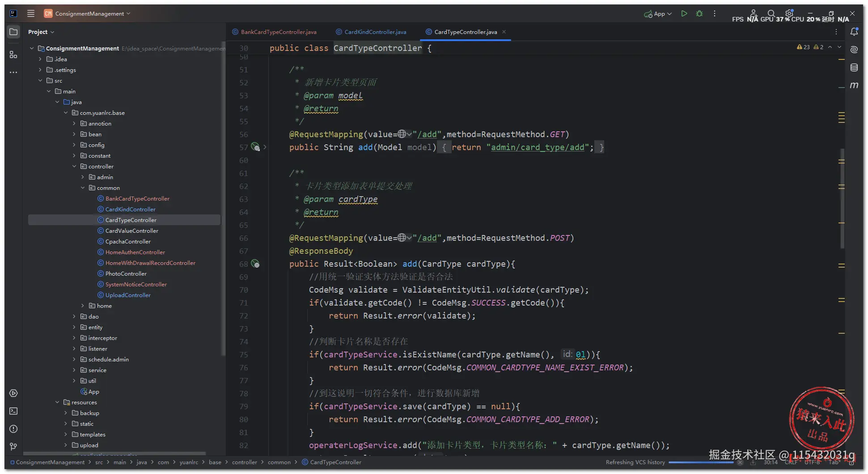
Task: Expand the templates folder
Action: pos(66,434)
